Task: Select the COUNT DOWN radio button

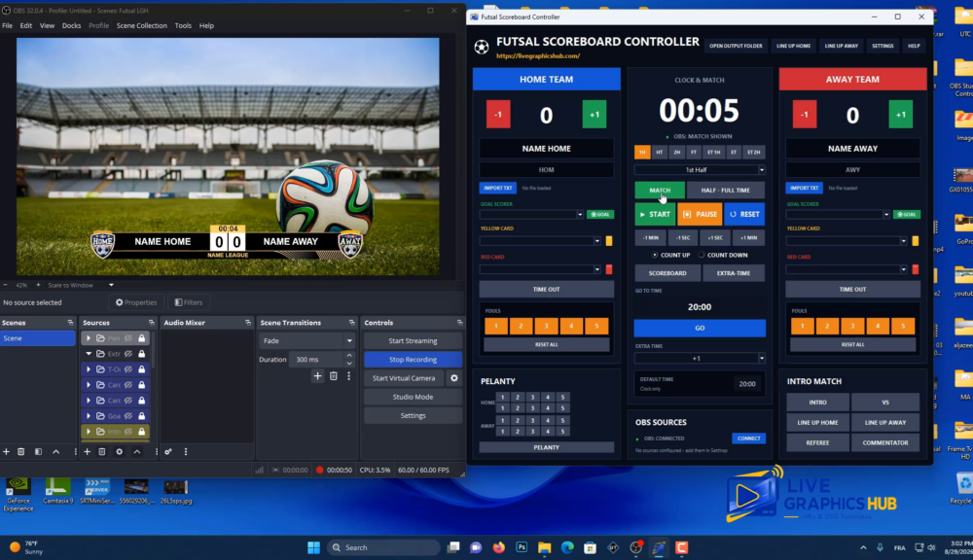Action: point(702,255)
